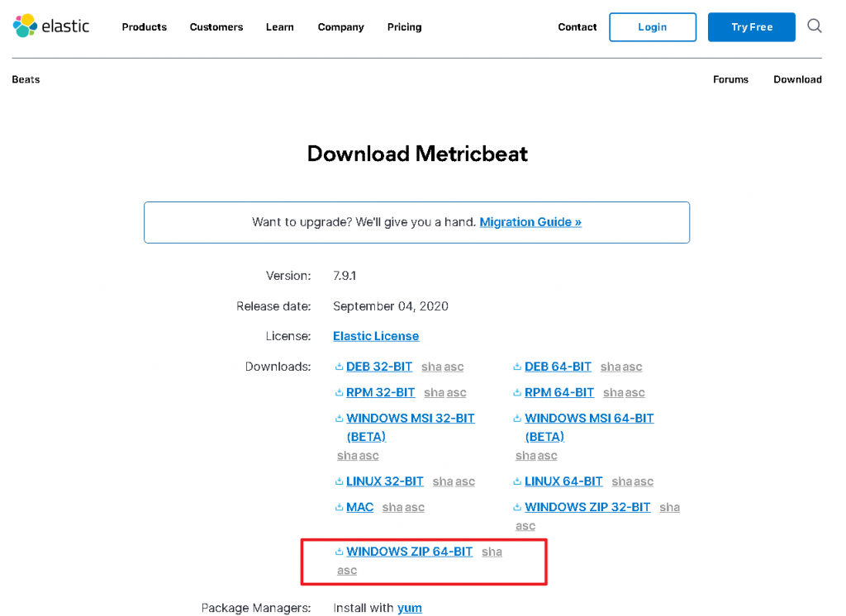Click download icon beside WINDOWS MSI 32-BIT
846x616 pixels.
coord(339,419)
